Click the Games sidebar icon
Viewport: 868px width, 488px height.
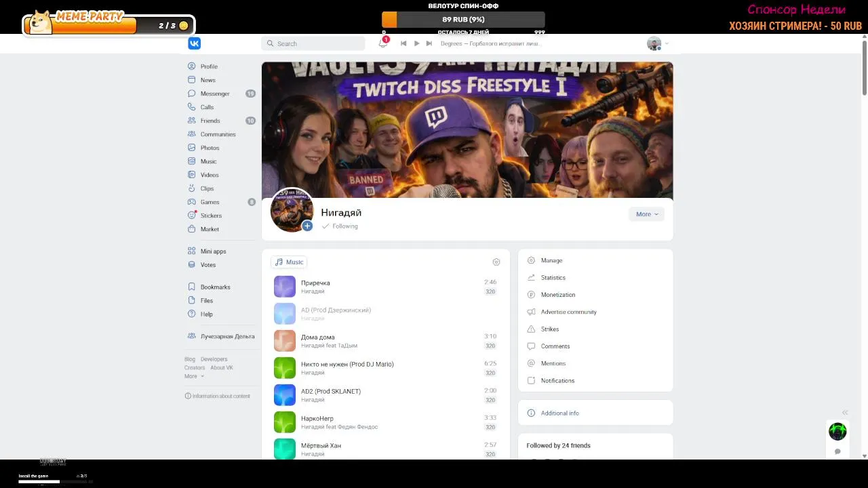[192, 202]
